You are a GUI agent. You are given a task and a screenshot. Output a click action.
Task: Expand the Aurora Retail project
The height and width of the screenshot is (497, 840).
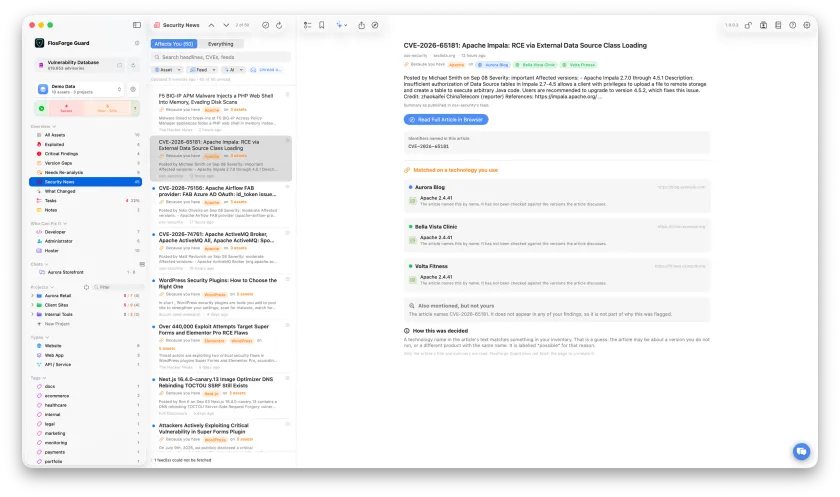(32, 296)
